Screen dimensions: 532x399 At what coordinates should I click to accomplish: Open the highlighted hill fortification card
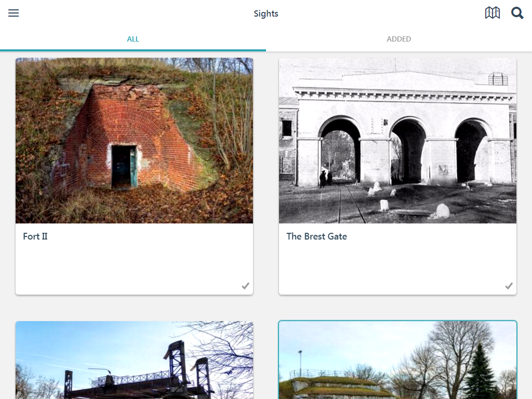pos(397,360)
